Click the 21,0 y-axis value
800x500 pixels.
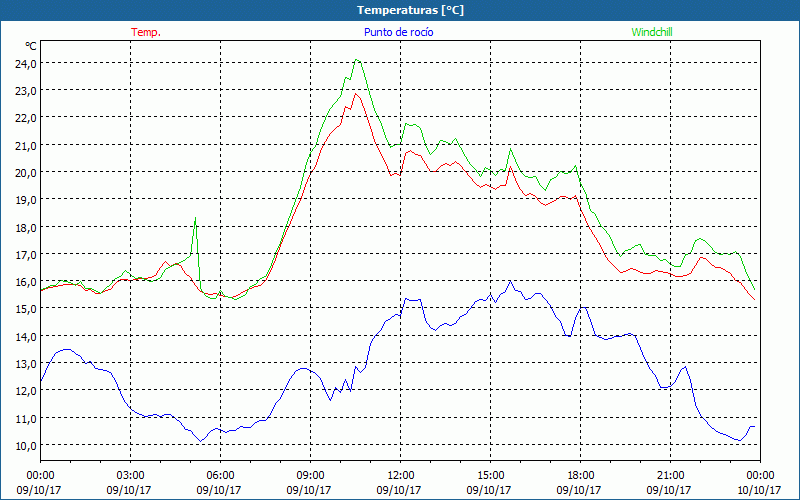[26, 145]
